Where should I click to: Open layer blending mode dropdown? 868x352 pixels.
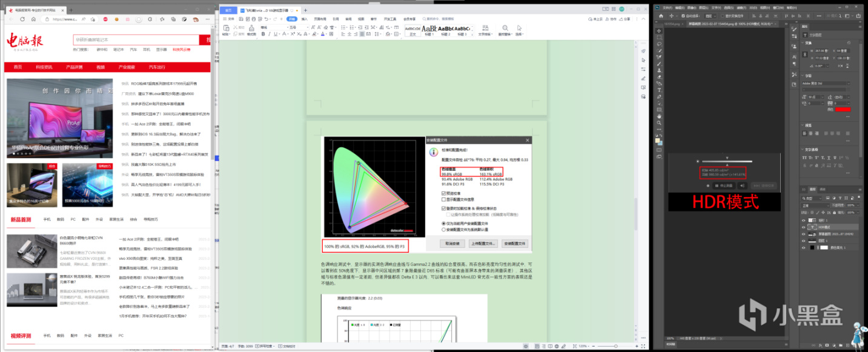[815, 205]
